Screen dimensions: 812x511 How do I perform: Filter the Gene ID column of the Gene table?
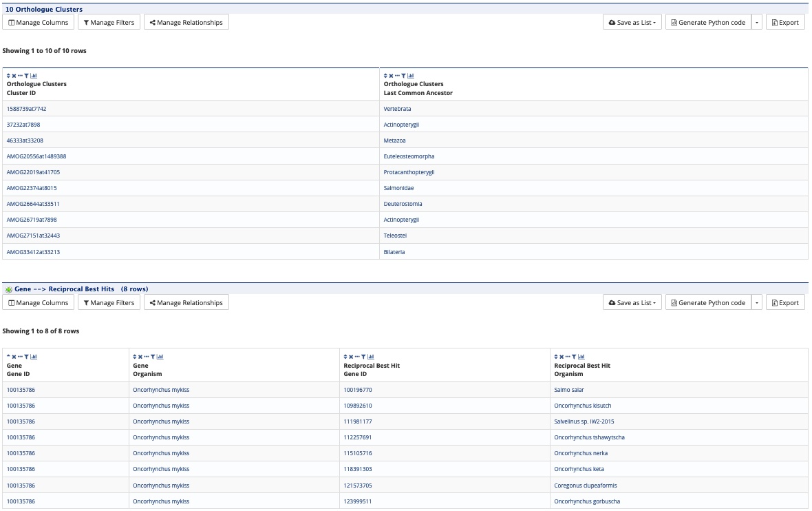26,357
